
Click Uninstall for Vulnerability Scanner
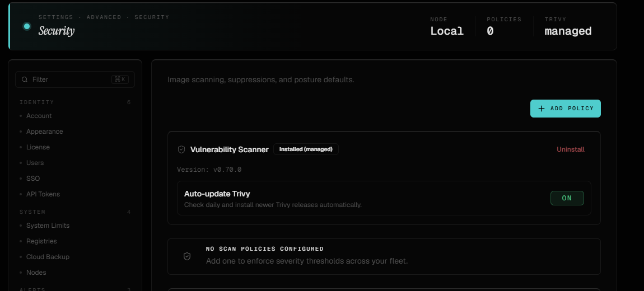tap(571, 149)
